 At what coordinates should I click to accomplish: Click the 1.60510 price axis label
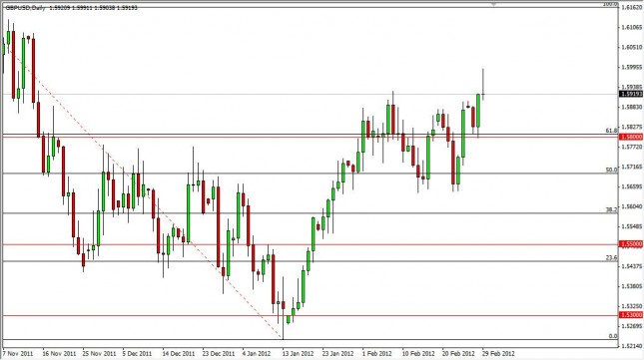(632, 47)
